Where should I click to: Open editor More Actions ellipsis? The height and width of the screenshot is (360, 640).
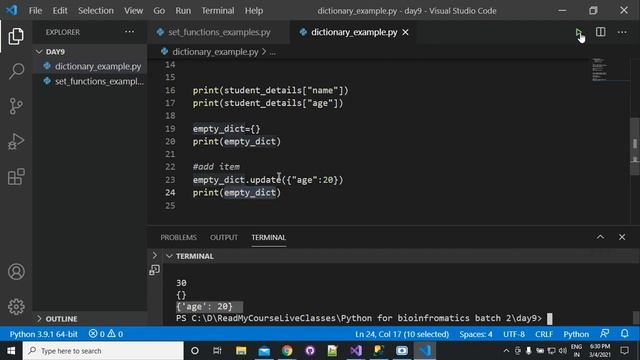tap(622, 32)
